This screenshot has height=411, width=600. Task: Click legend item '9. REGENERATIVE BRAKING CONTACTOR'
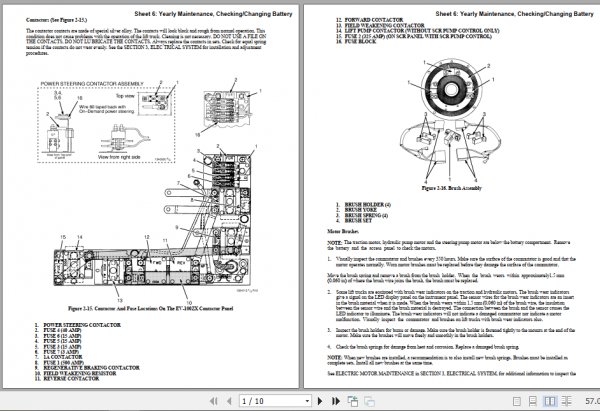(87, 368)
